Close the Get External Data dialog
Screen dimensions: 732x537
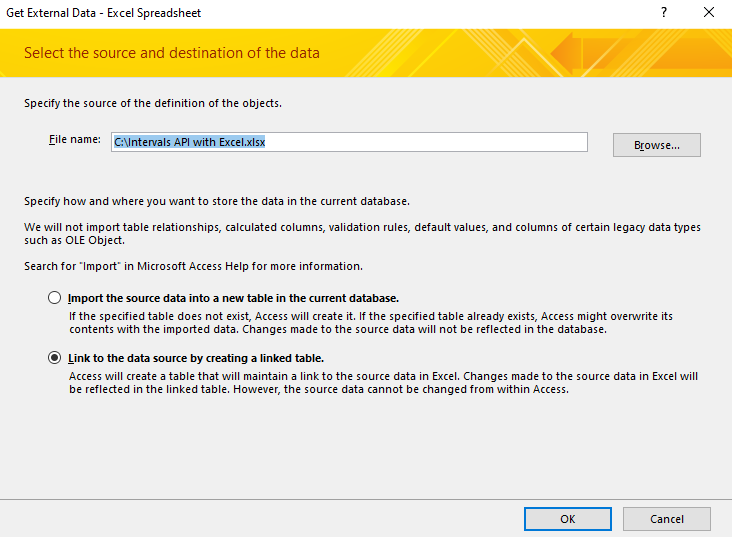click(x=709, y=12)
